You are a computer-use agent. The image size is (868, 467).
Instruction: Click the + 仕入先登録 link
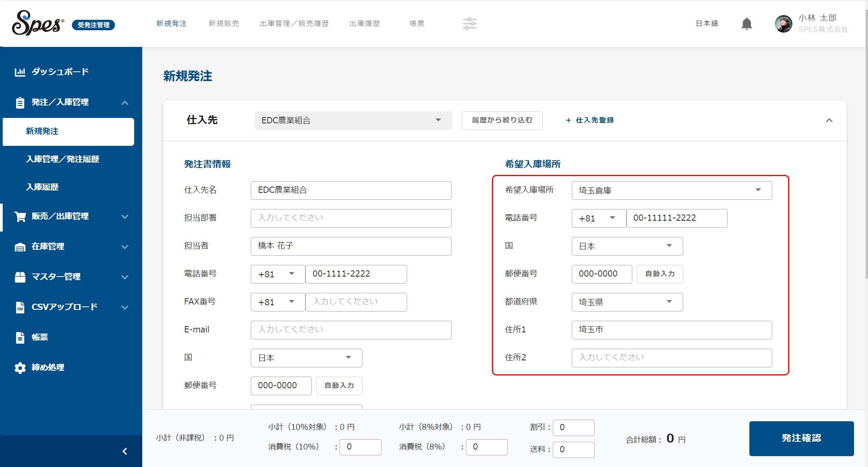click(x=590, y=120)
